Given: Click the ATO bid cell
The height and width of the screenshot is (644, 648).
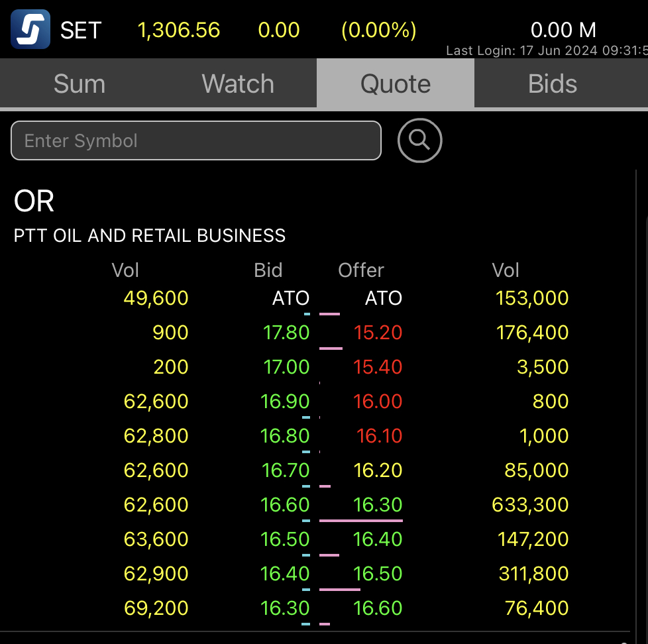Looking at the screenshot, I should [291, 298].
